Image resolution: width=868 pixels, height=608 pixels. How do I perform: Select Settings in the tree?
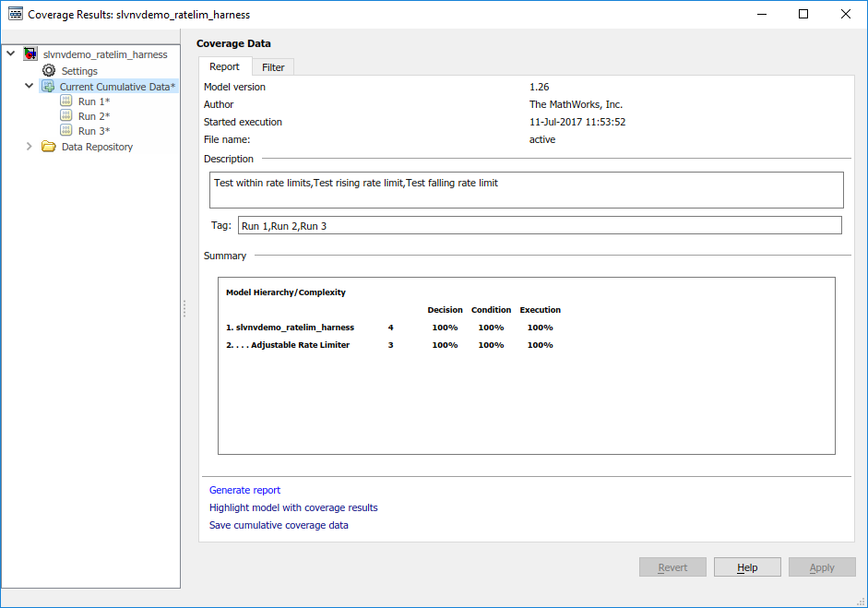tap(79, 71)
